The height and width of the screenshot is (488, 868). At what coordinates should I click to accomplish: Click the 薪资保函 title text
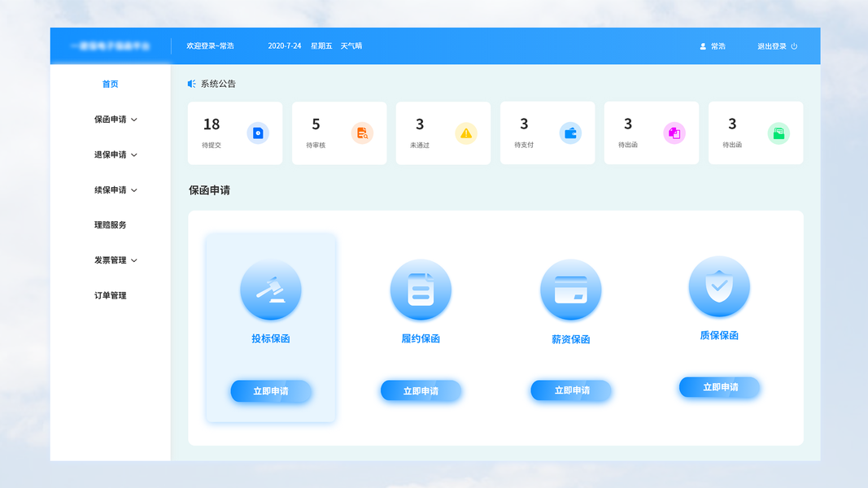[571, 340]
